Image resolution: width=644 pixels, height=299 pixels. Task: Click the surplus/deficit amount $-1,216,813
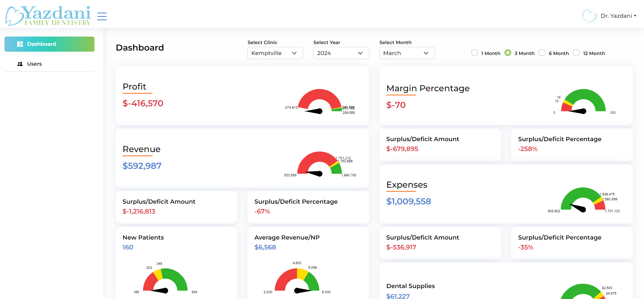139,211
